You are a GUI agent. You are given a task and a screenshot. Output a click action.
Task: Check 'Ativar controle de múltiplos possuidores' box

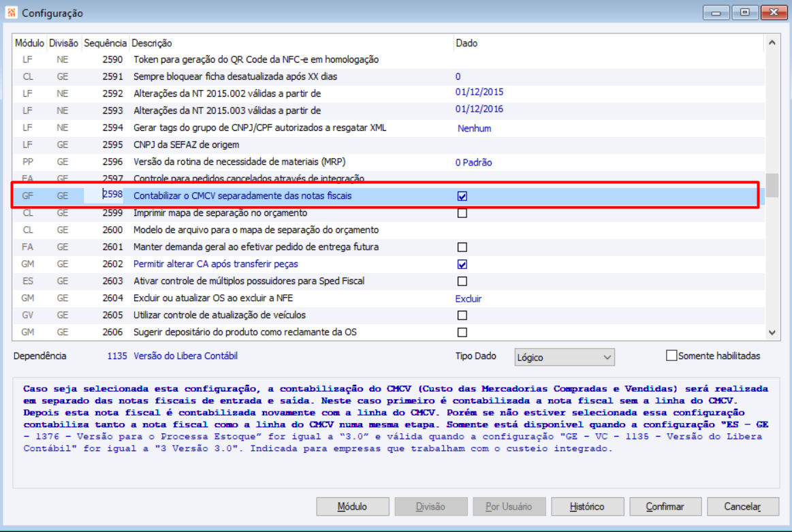click(462, 281)
